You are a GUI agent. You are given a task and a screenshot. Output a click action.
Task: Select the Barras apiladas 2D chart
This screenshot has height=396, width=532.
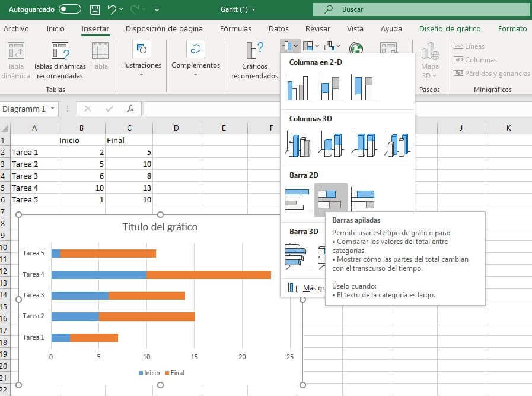[331, 199]
